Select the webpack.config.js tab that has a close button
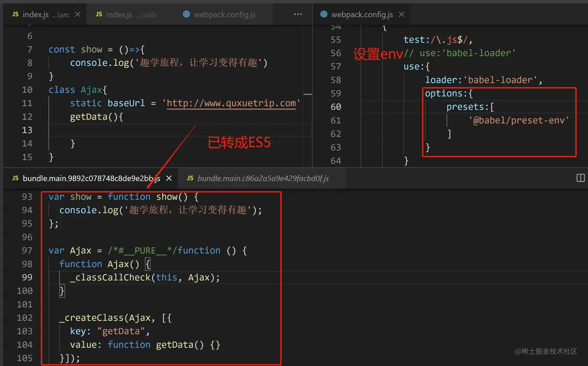Image resolution: width=588 pixels, height=366 pixels. pyautogui.click(x=362, y=14)
